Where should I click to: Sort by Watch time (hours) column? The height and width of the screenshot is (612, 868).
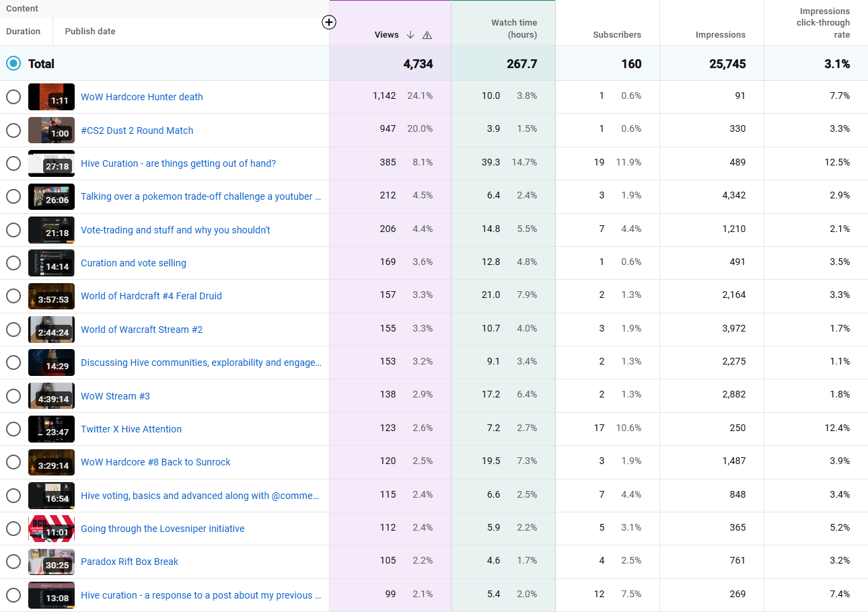coord(514,28)
